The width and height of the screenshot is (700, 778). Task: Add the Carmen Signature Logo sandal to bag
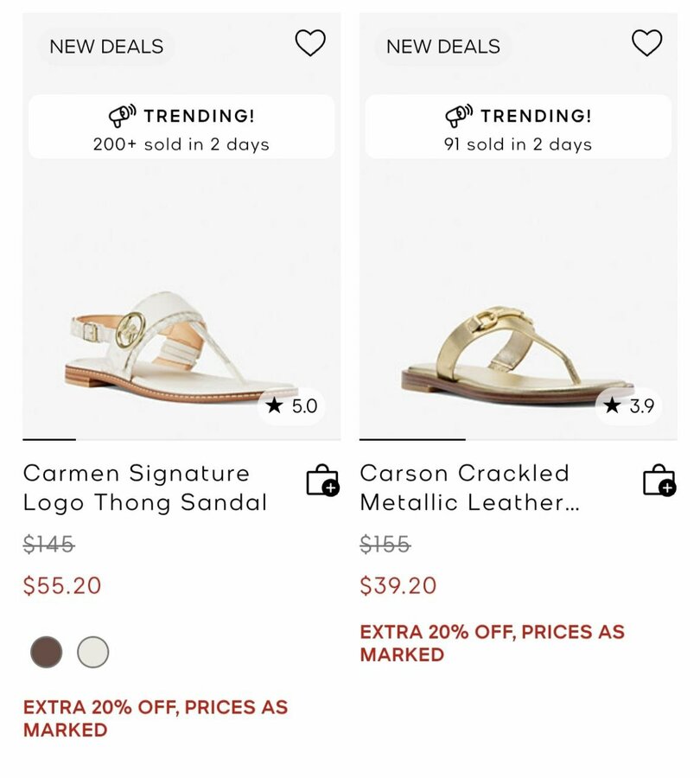322,481
